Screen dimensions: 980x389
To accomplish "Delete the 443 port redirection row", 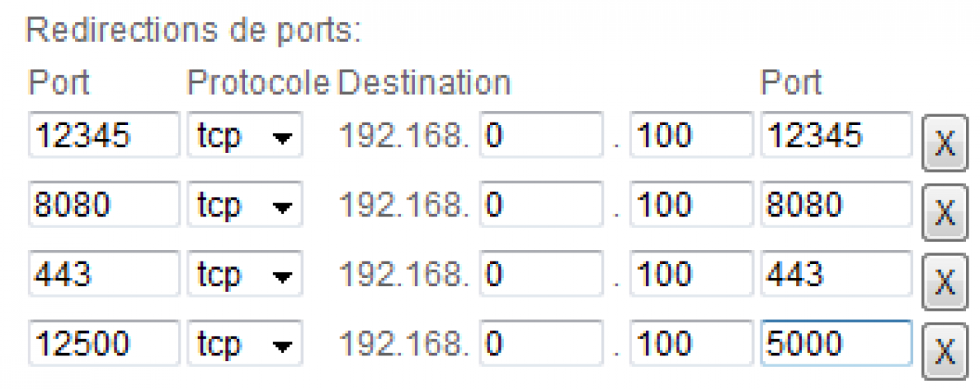I will tap(944, 283).
